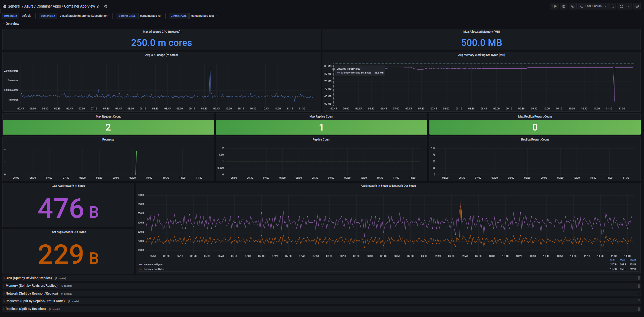Zoom out the time range
This screenshot has width=644, height=317.
coord(612,6)
